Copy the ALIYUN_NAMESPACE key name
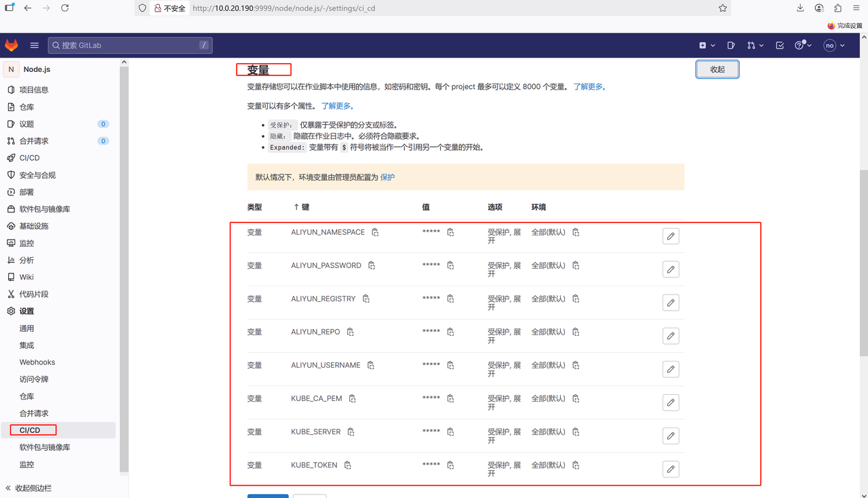 (x=375, y=232)
